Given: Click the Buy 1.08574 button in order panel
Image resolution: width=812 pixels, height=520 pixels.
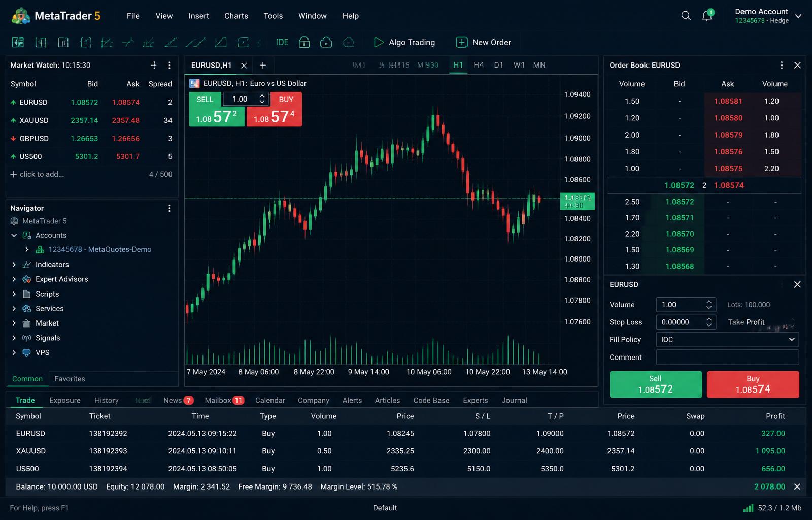Looking at the screenshot, I should (x=753, y=384).
